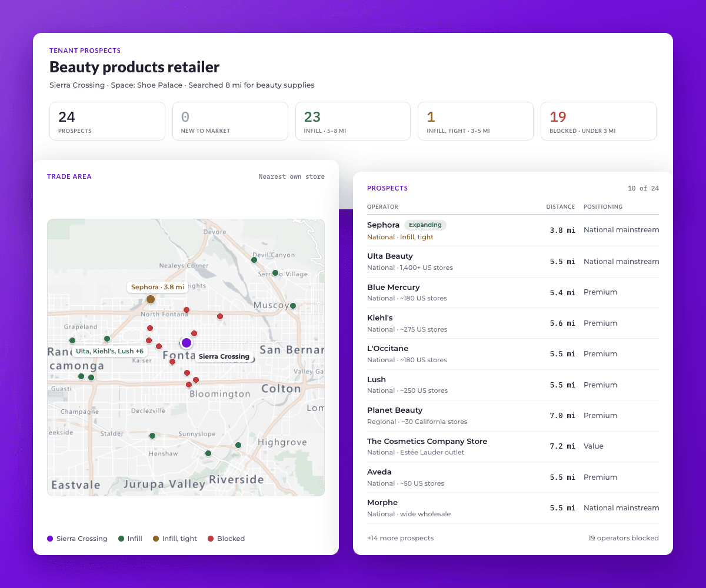Sort by the Operator column header

point(382,207)
